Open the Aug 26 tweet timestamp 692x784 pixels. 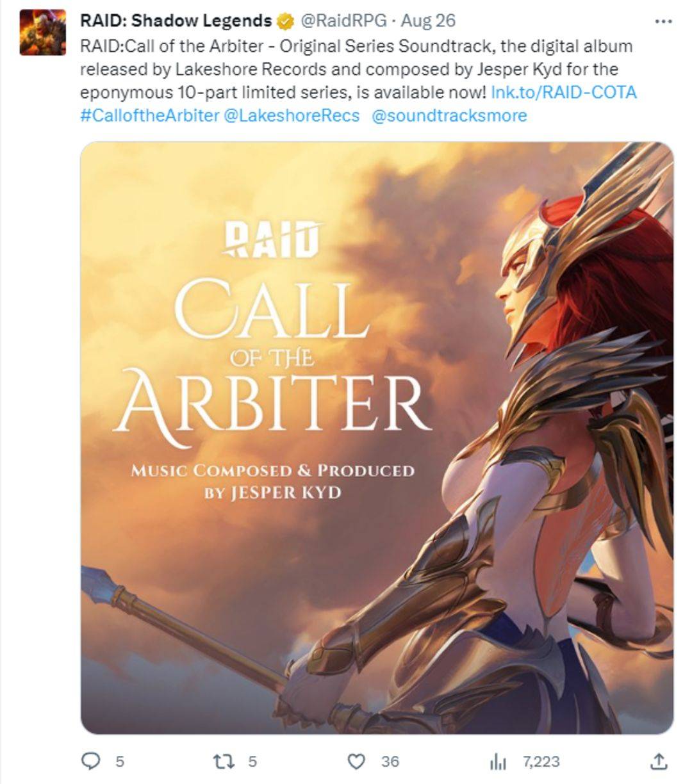pos(428,20)
